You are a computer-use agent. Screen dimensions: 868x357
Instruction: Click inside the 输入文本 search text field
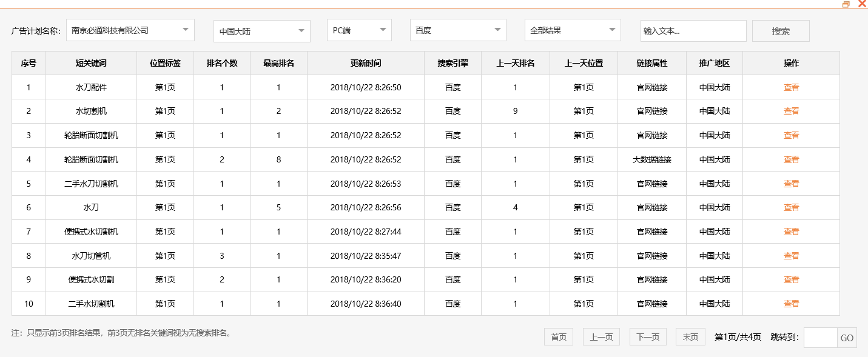[x=693, y=30]
